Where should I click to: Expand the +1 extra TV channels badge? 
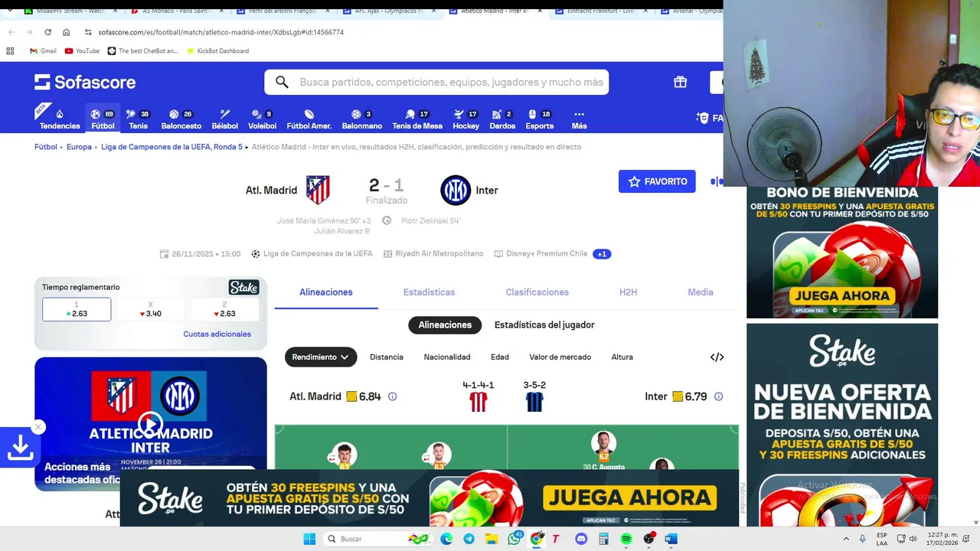point(602,254)
